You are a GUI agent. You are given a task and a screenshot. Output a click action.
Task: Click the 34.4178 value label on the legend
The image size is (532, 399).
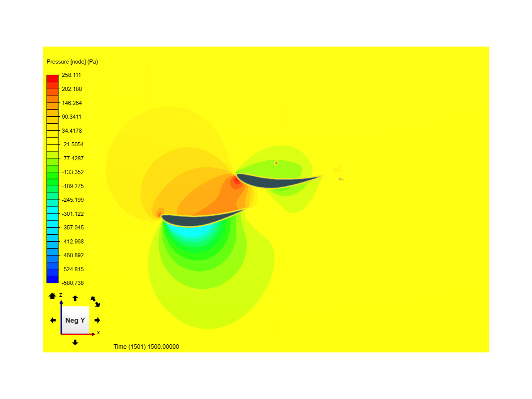click(72, 130)
